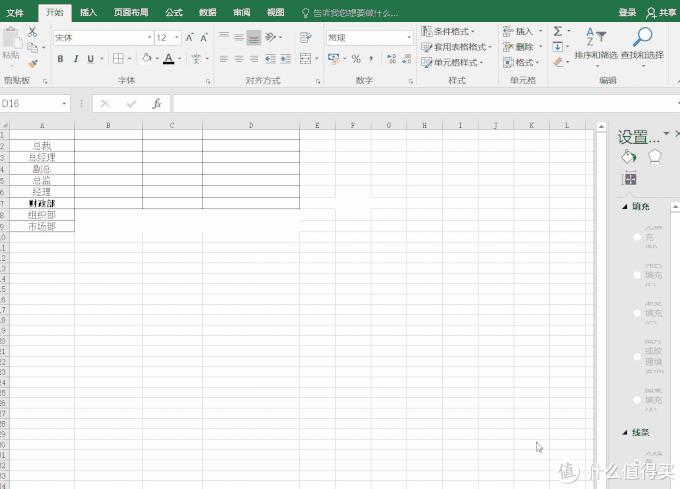
Task: Click the Cut scissors icon
Action: [x=32, y=32]
